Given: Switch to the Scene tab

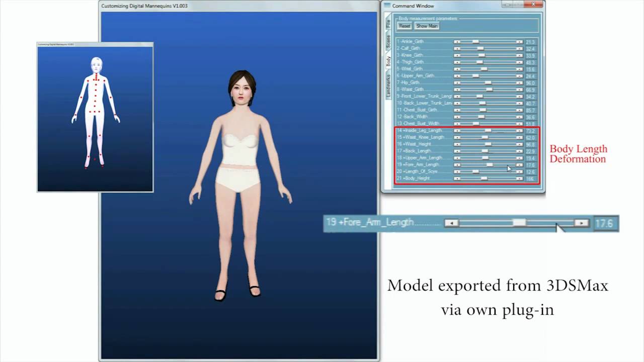Looking at the screenshot, I should (x=388, y=42).
